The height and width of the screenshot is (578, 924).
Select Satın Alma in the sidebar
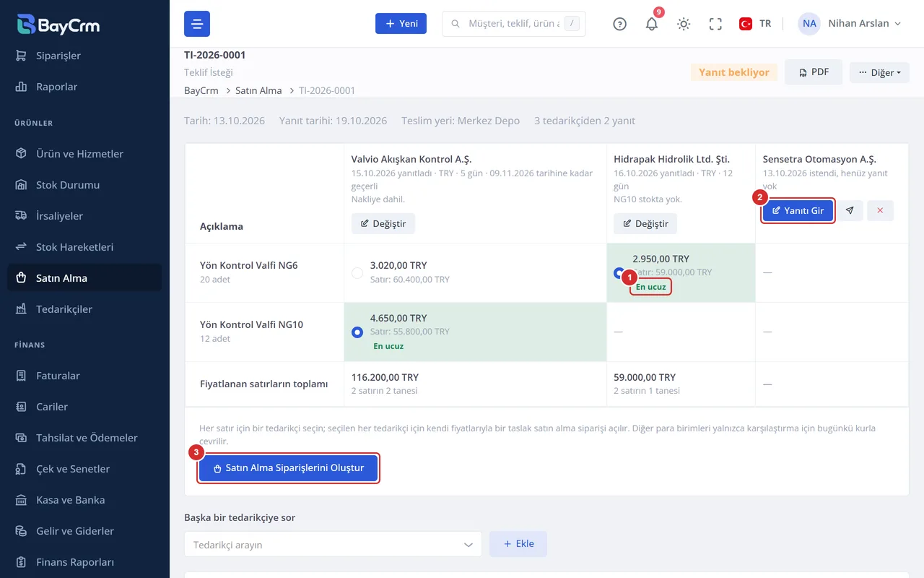tap(84, 278)
